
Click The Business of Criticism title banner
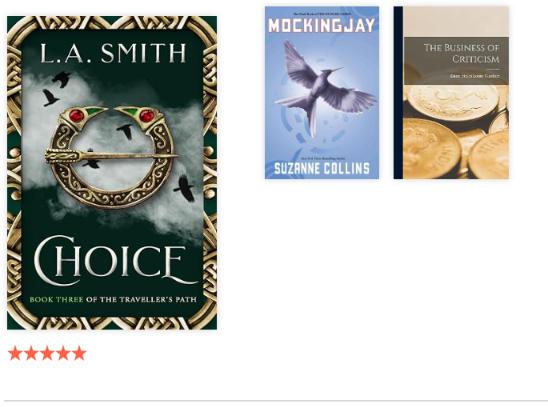tap(456, 60)
